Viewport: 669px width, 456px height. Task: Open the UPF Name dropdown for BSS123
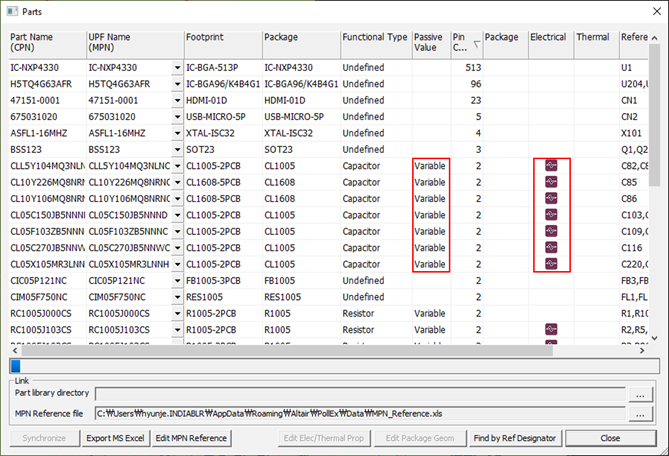[x=177, y=149]
